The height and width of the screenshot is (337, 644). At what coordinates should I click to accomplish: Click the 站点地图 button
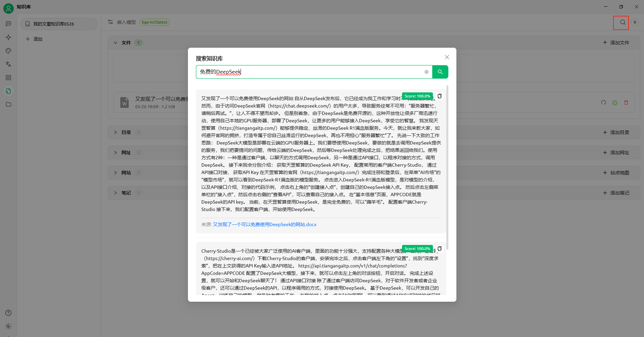616,173
